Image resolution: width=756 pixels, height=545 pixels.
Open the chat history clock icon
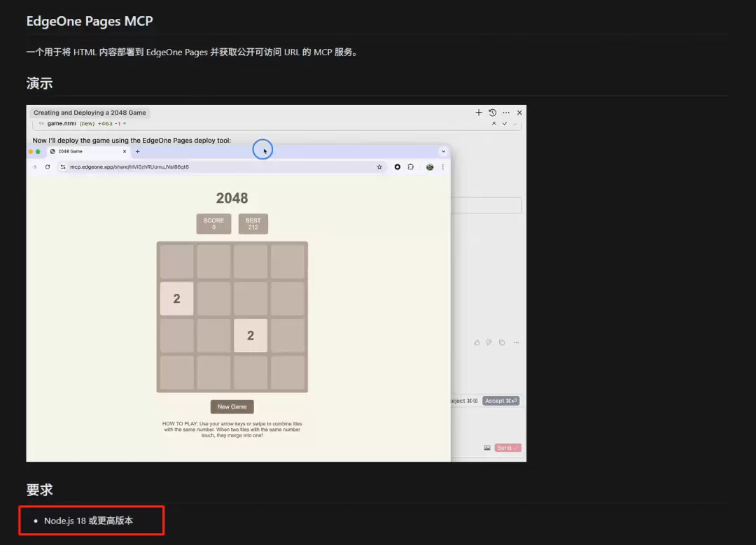pyautogui.click(x=492, y=112)
